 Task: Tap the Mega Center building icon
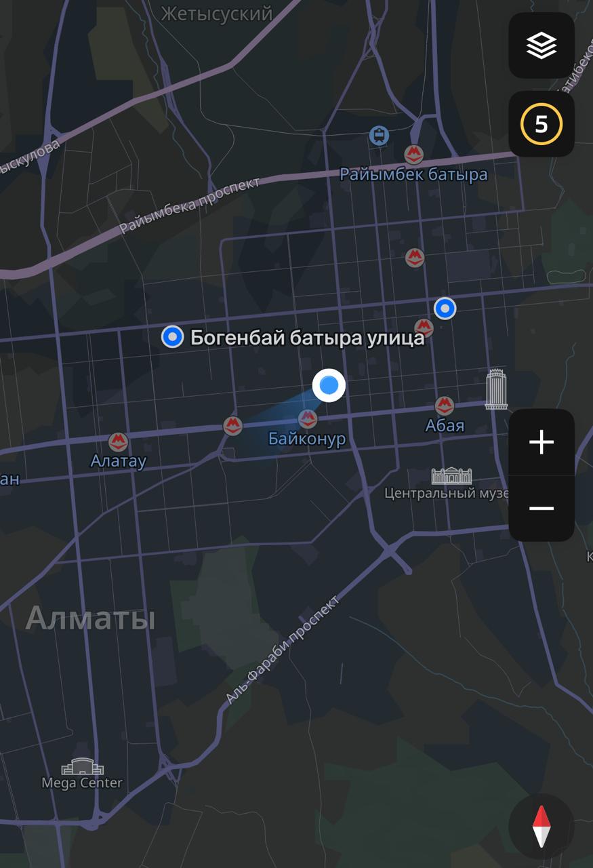point(83,766)
